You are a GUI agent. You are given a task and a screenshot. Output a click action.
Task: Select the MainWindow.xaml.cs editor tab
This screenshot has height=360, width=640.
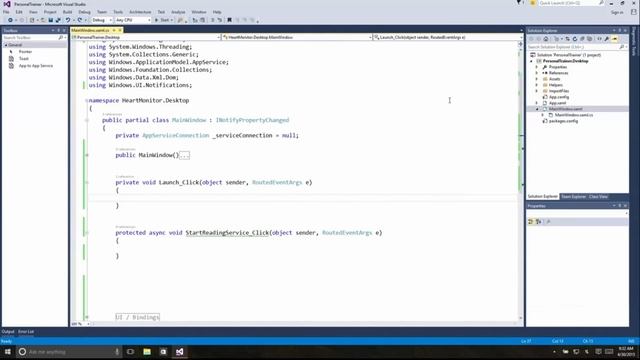90,30
